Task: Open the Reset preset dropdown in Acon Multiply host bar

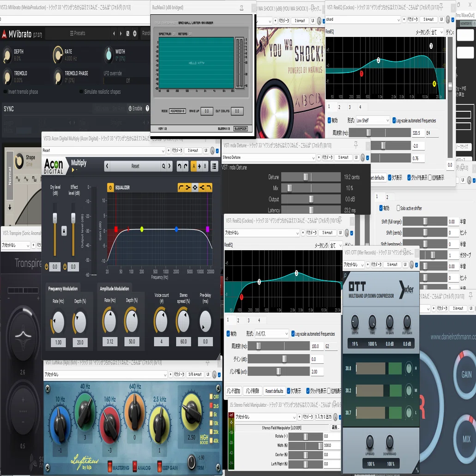Action: (103, 151)
